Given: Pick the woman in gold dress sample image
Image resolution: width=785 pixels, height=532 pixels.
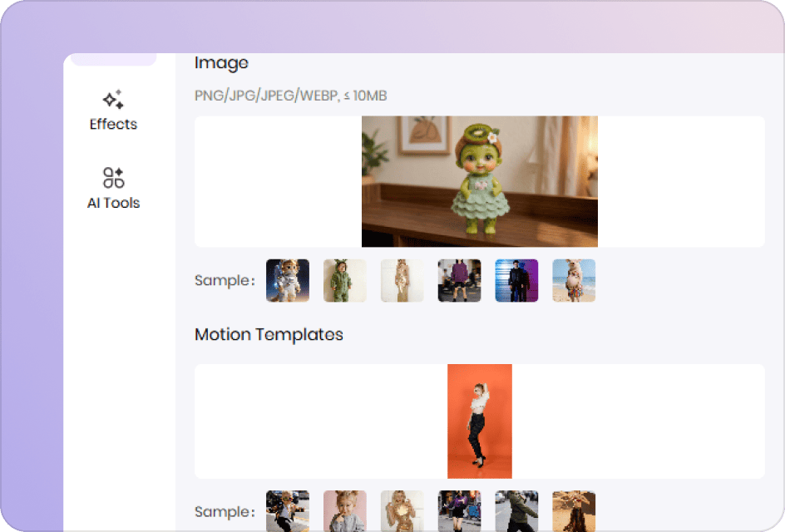Looking at the screenshot, I should click(402, 280).
